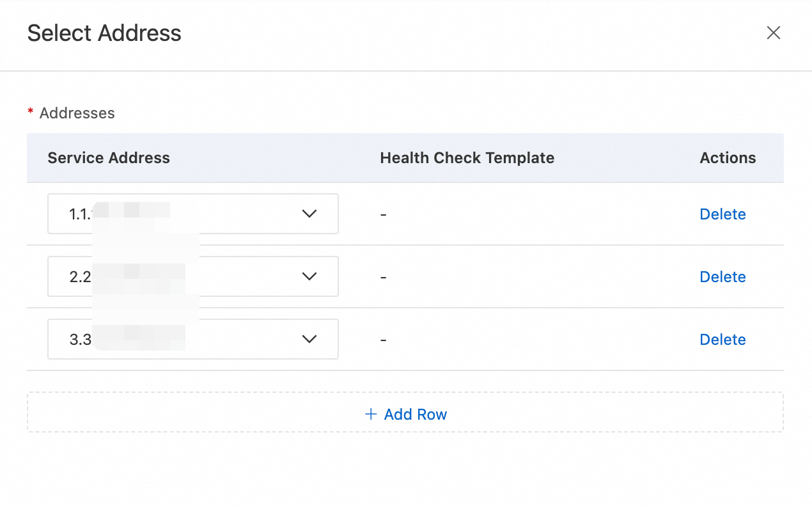Click the health check dash in the second row
The image size is (812, 508).
[383, 277]
